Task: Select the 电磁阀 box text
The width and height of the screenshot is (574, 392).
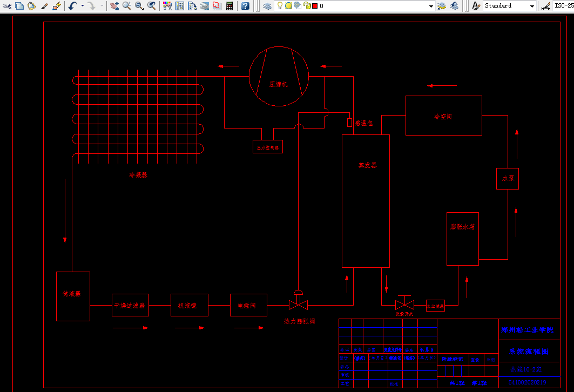Action: click(247, 305)
